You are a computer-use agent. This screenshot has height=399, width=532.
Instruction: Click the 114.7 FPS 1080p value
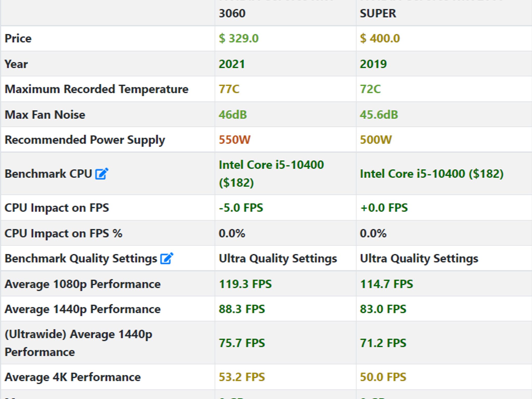tap(386, 284)
